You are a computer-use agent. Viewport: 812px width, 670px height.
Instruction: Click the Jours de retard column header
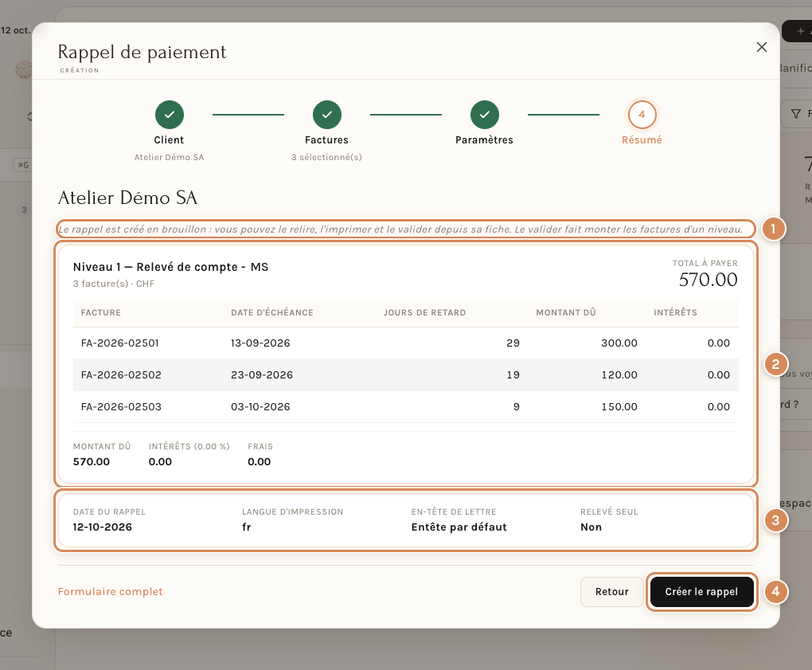(x=424, y=312)
